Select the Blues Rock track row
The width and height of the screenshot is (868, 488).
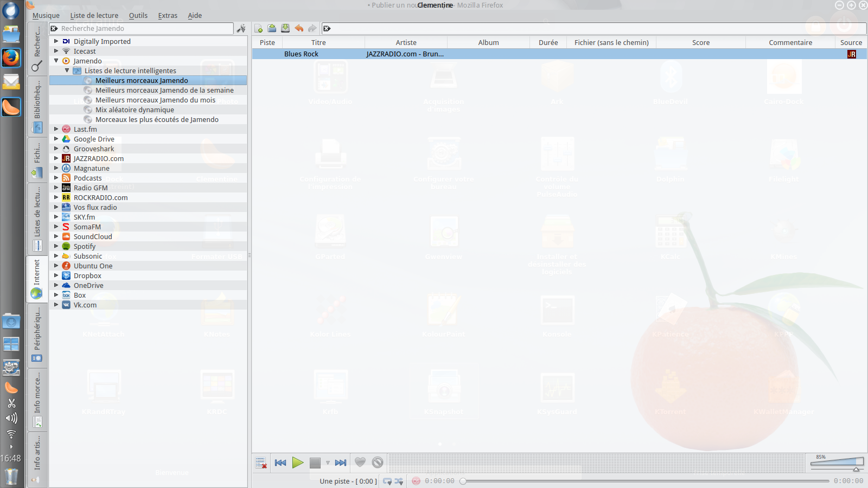pyautogui.click(x=559, y=54)
